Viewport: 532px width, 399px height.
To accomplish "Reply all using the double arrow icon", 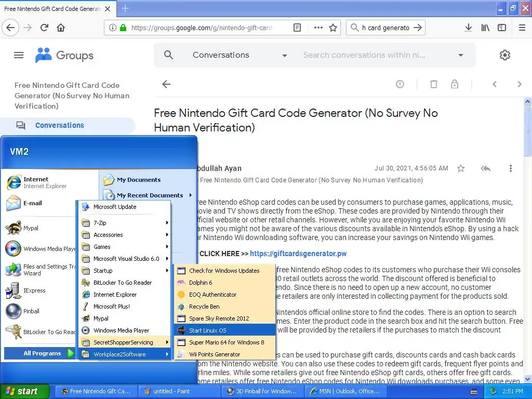I will click(486, 168).
